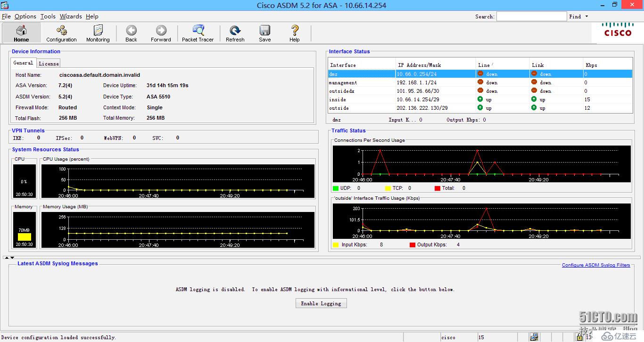Click the outside link up status icon
The height and width of the screenshot is (342, 644).
click(534, 107)
